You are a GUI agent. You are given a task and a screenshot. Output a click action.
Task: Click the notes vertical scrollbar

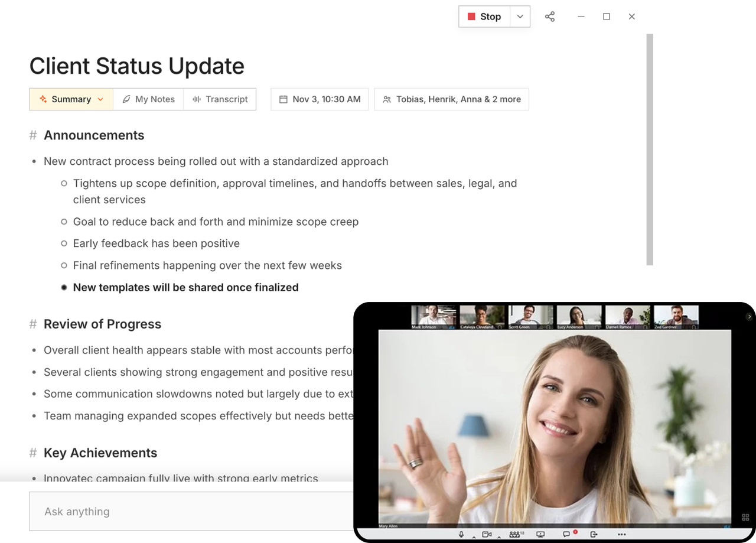click(650, 149)
